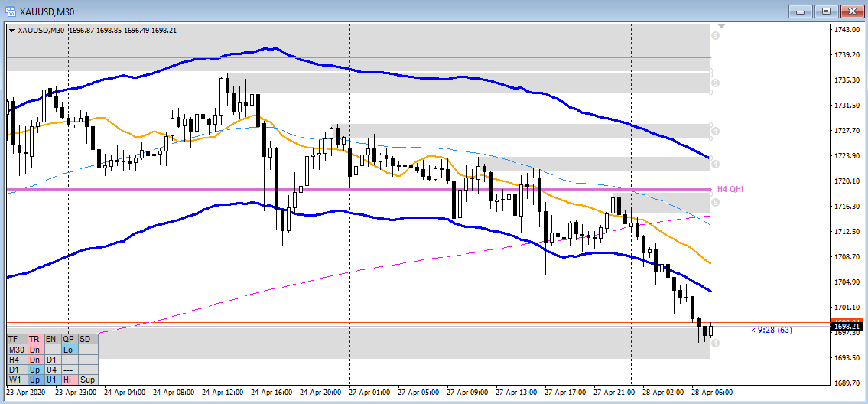Screen dimensions: 868x404
Task: Minimize the XAUUSD,M30 chart window
Action: (x=801, y=11)
